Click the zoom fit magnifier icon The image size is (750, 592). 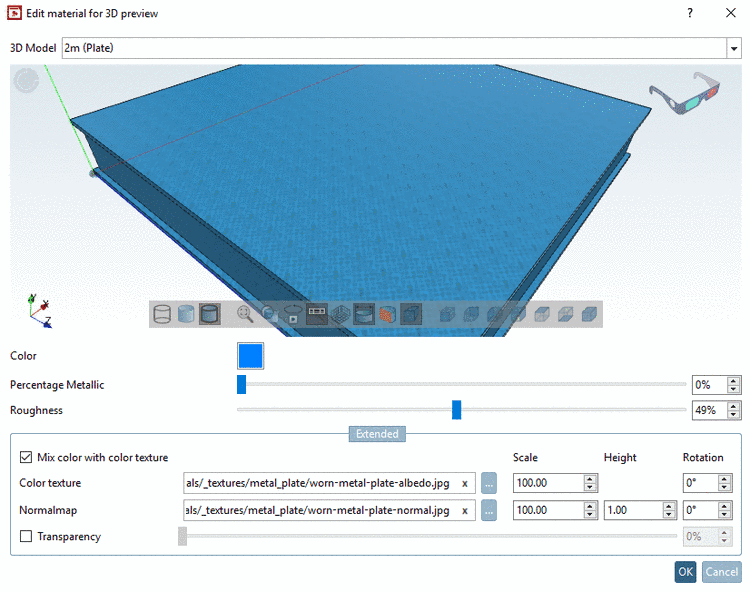point(245,314)
